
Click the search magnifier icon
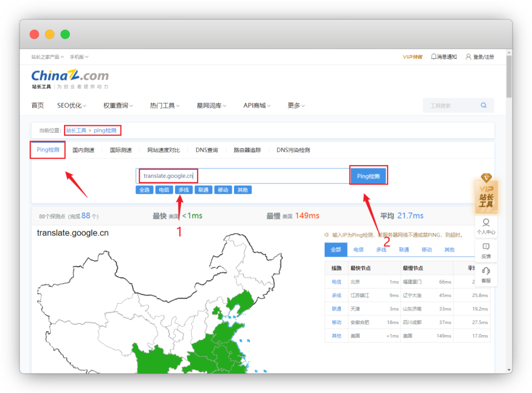coord(484,106)
